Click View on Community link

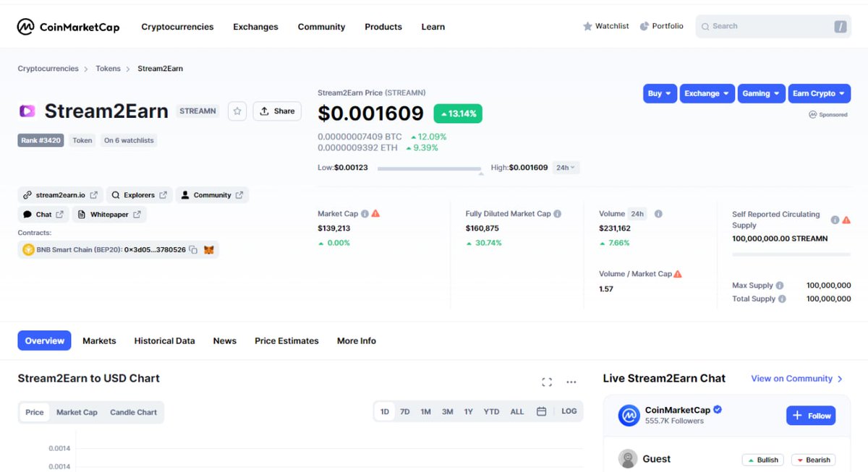click(796, 379)
